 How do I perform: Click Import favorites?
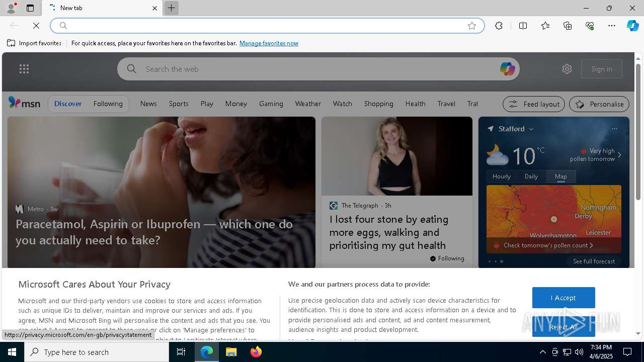click(x=34, y=43)
